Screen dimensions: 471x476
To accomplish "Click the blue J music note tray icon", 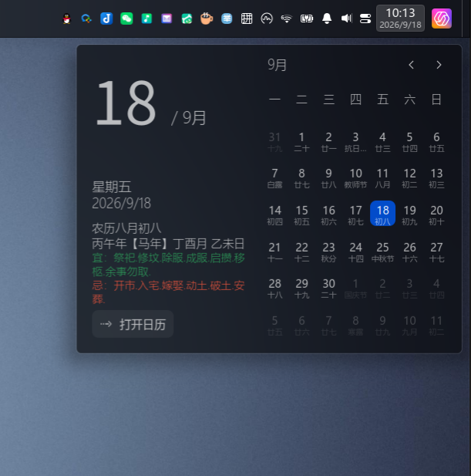I will (106, 19).
